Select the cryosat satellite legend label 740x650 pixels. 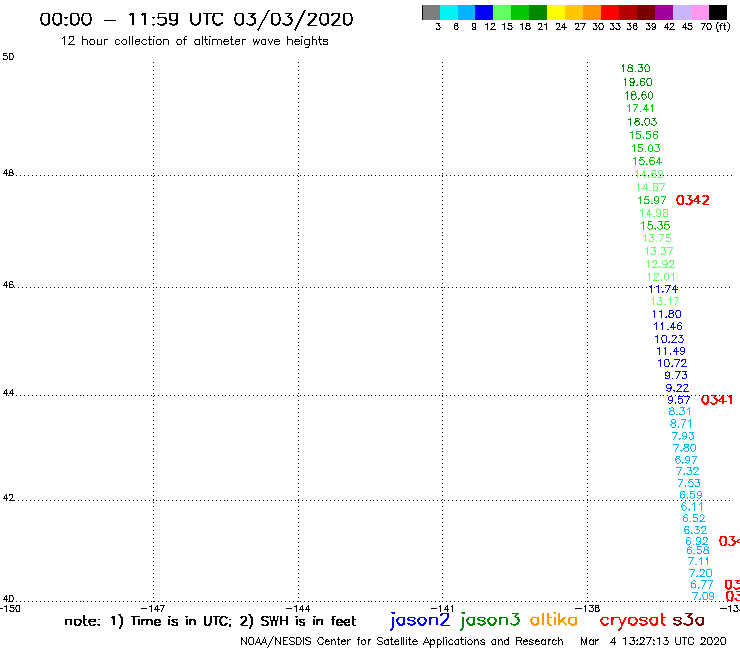[633, 621]
